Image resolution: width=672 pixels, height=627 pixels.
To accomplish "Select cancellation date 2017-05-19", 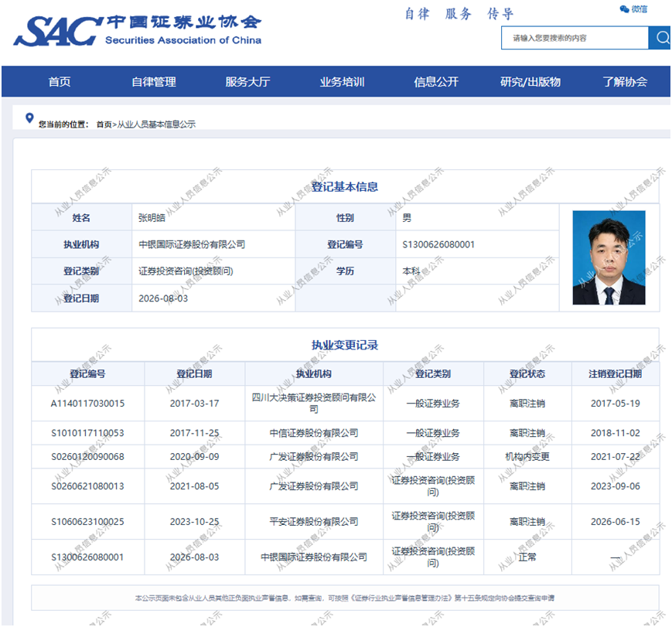I will pos(615,404).
